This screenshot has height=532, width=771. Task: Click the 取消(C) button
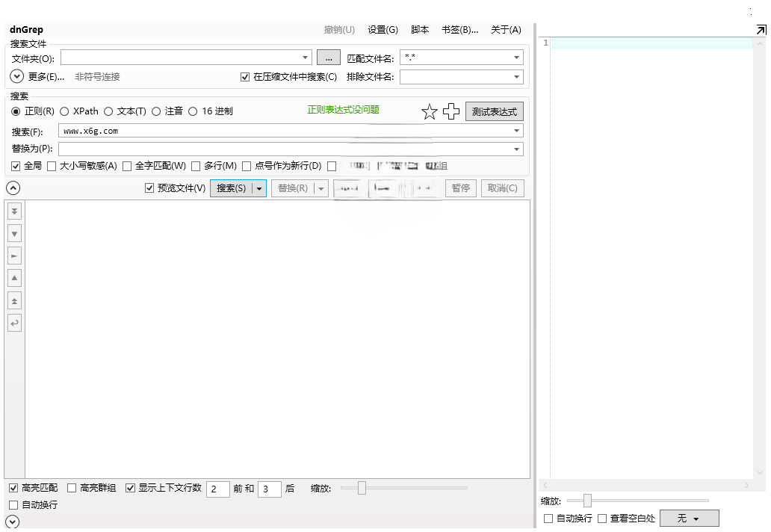coord(503,188)
